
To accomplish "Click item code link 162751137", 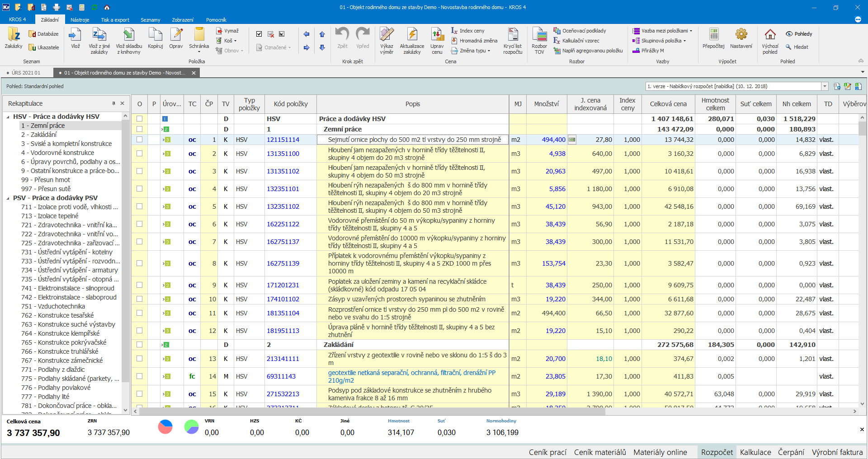I will click(283, 242).
